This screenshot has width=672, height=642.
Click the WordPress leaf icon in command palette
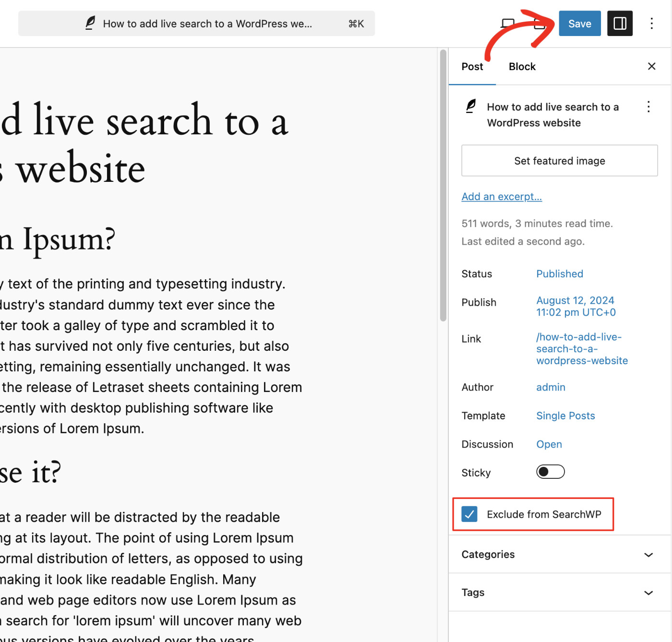coord(89,23)
